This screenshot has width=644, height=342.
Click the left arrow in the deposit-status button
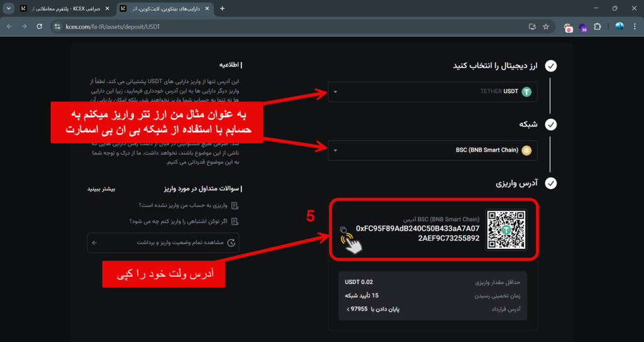tap(94, 243)
